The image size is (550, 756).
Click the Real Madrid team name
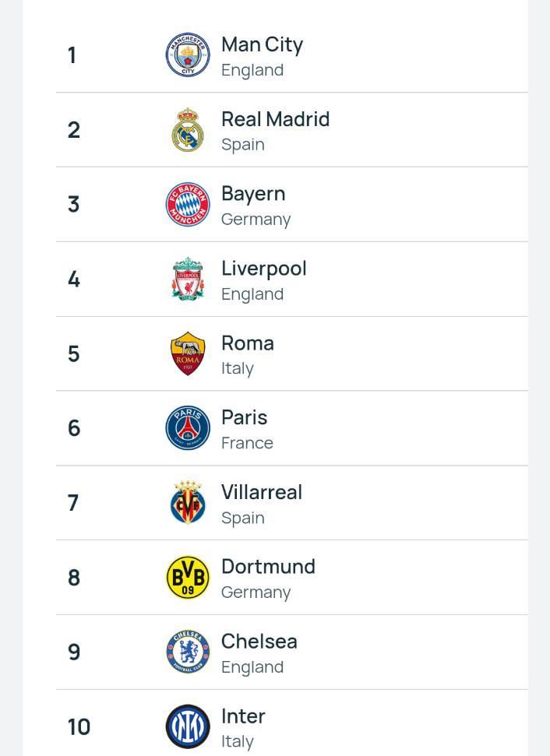tap(276, 119)
